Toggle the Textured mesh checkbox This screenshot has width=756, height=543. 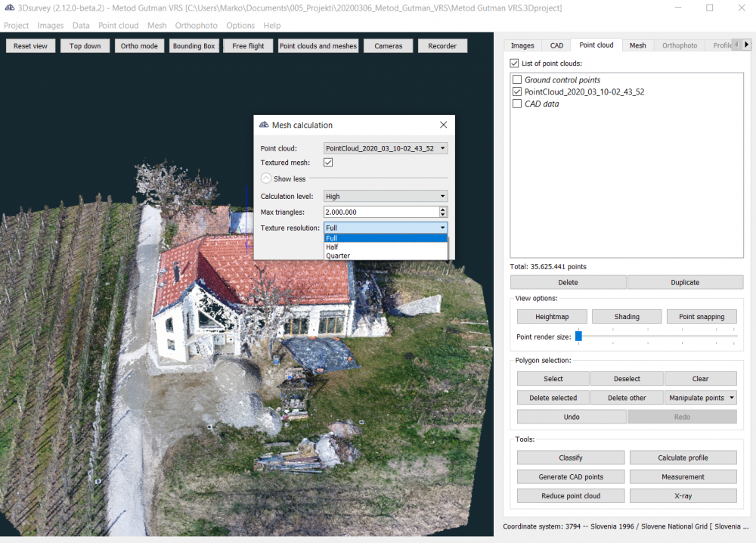(x=328, y=163)
